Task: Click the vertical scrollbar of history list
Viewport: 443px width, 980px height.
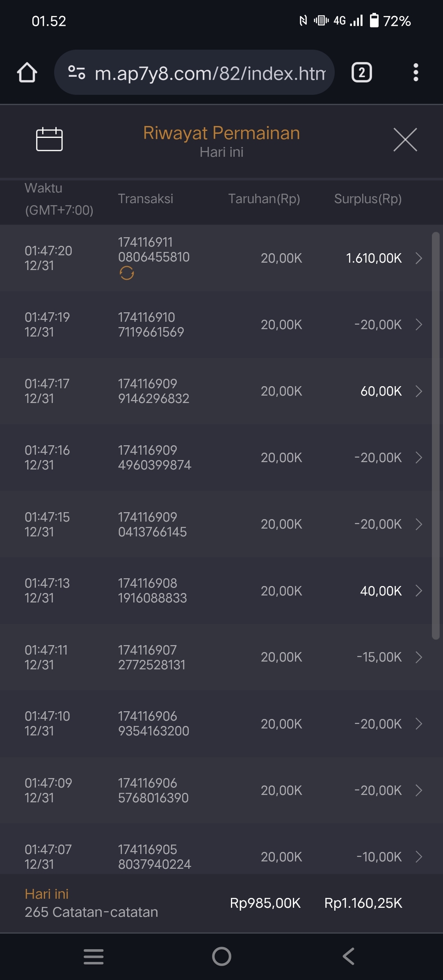Action: click(436, 435)
